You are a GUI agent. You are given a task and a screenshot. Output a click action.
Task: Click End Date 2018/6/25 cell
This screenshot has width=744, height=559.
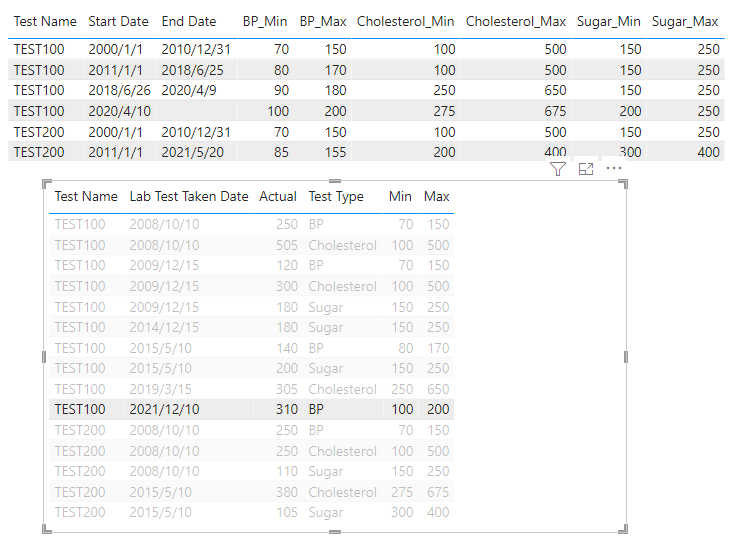(x=192, y=70)
